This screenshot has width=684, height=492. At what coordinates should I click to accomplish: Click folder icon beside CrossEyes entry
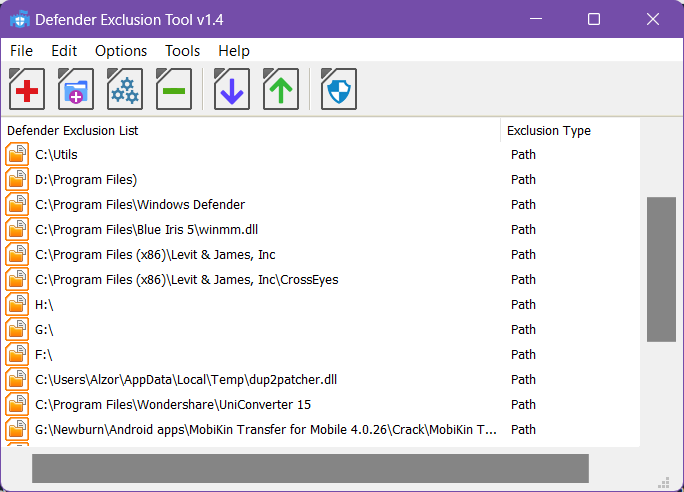click(x=17, y=280)
